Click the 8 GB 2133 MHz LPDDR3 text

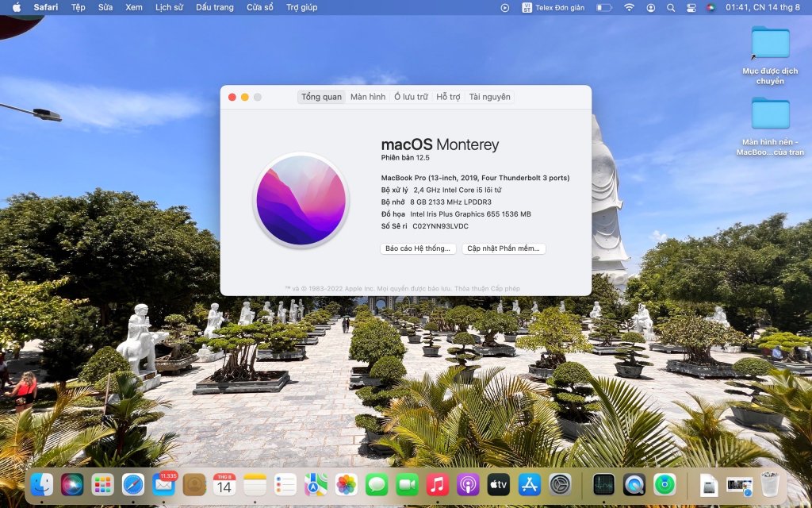(x=450, y=202)
